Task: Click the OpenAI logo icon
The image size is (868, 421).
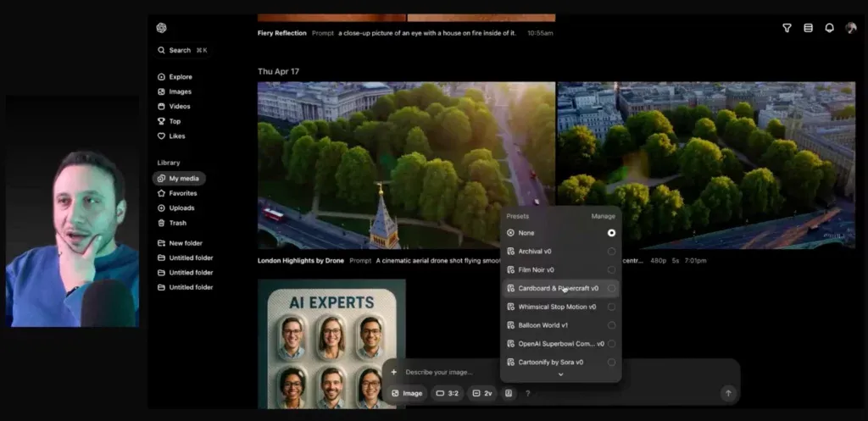Action: tap(161, 28)
